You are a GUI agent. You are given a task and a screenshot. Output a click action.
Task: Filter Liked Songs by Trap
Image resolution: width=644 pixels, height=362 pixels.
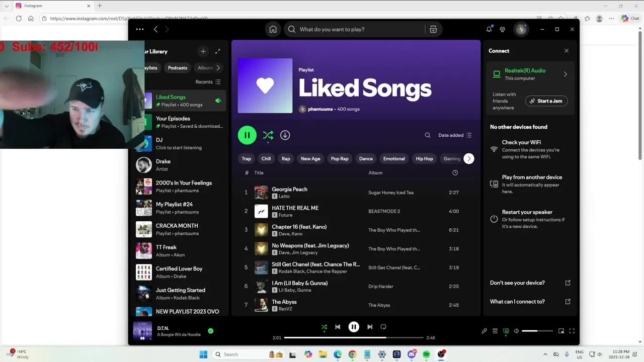(246, 159)
